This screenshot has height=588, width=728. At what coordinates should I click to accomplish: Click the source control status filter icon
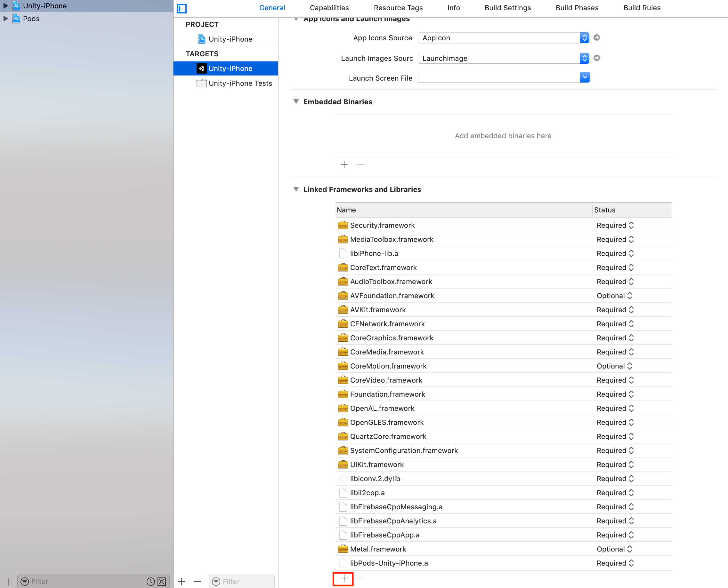pos(162,582)
